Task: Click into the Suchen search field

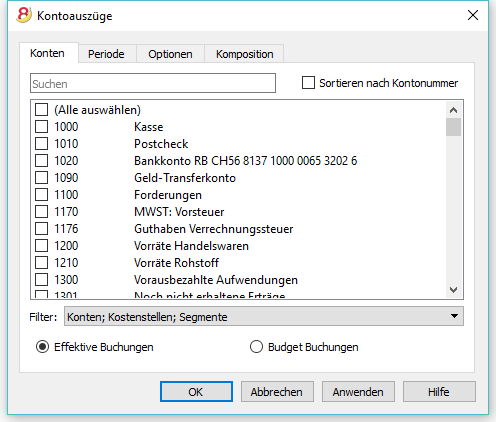Action: coord(153,83)
